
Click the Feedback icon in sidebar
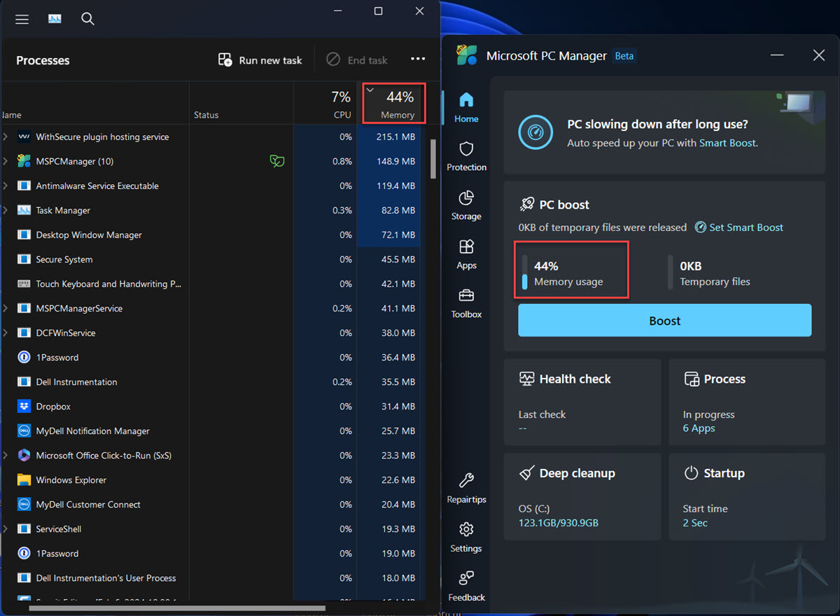click(466, 586)
